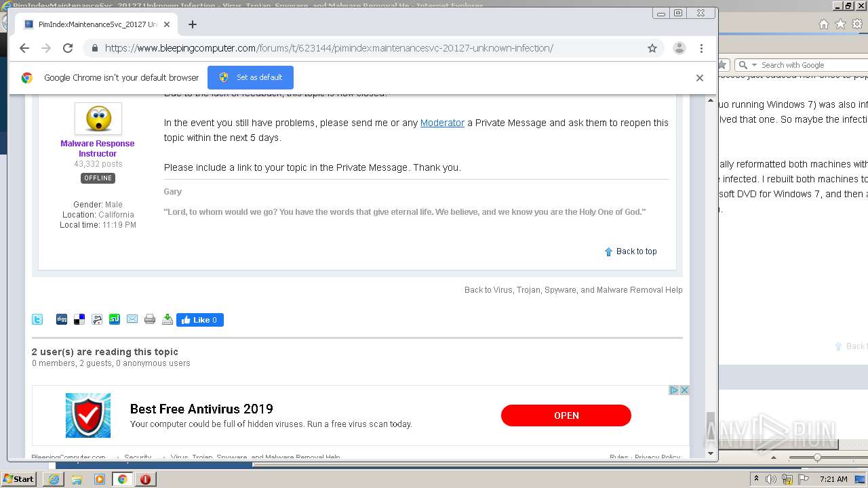This screenshot has width=868, height=488.
Task: Jump Back to top of topic
Action: pyautogui.click(x=631, y=251)
